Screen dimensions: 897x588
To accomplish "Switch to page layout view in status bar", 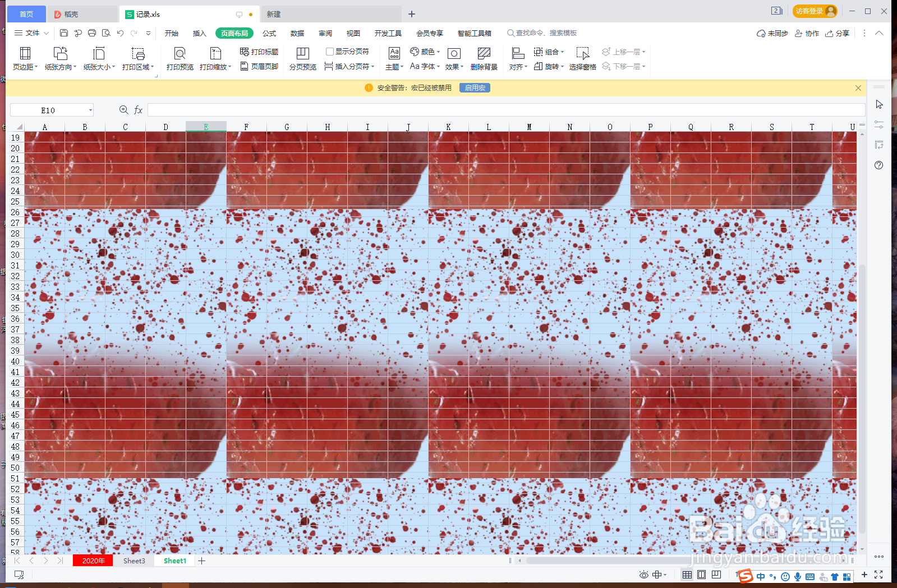I will pyautogui.click(x=702, y=575).
